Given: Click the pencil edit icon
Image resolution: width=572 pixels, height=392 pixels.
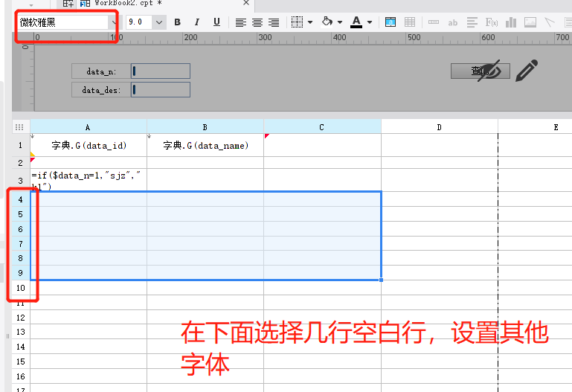Looking at the screenshot, I should click(527, 71).
